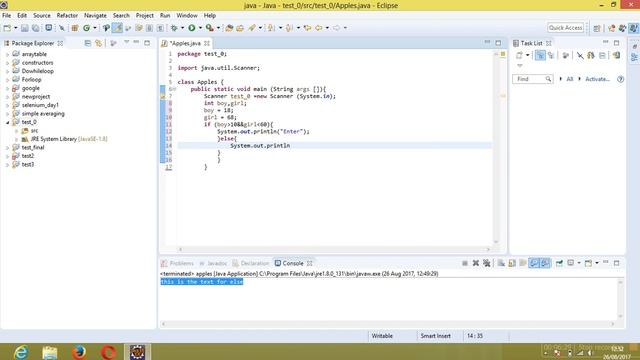The width and height of the screenshot is (640, 360).
Task: Select the test_final project
Action: point(33,148)
